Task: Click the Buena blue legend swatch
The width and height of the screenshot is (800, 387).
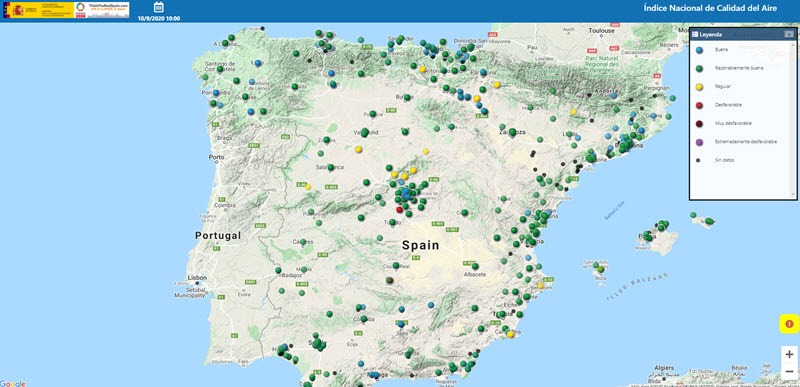Action: tap(699, 50)
